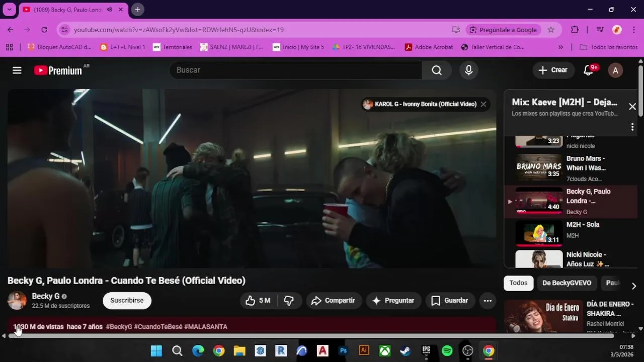The width and height of the screenshot is (644, 362).
Task: Dislike the video with thumbs down
Action: pos(289,301)
